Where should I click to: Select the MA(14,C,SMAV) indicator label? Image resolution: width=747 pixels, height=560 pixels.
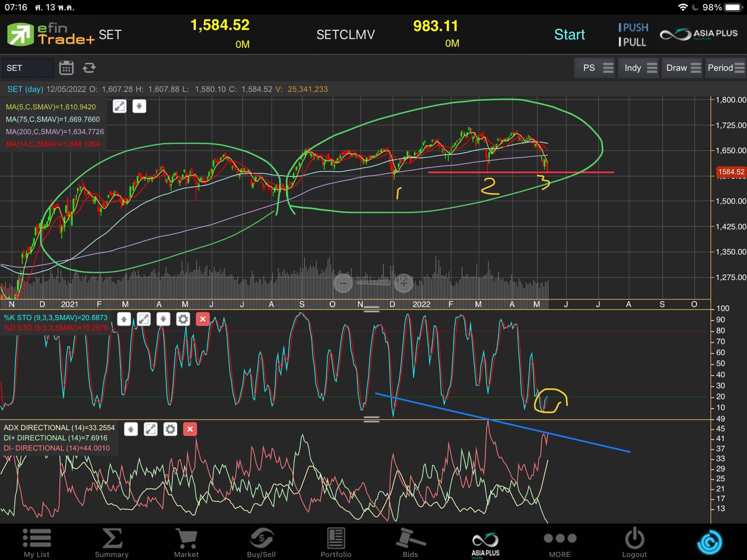(53, 144)
